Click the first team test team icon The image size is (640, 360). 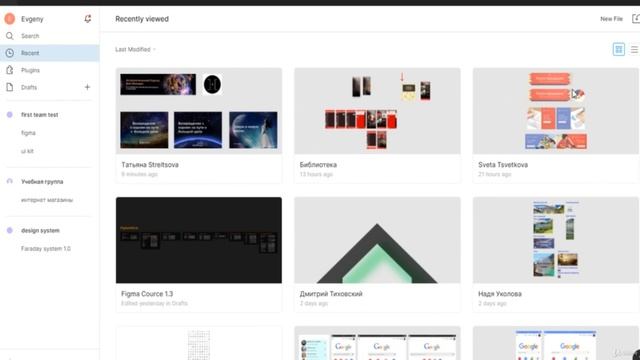tap(9, 115)
